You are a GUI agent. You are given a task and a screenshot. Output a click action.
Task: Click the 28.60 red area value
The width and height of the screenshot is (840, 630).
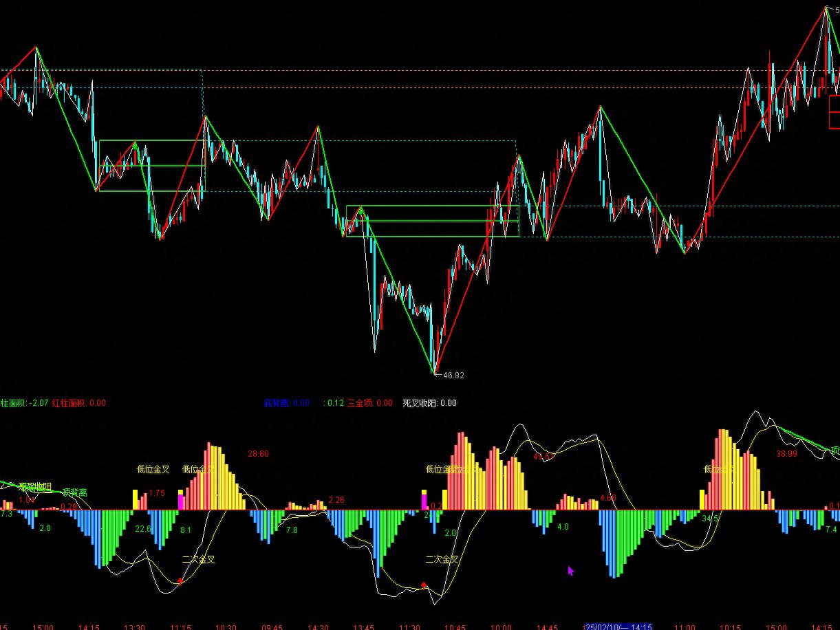click(258, 454)
